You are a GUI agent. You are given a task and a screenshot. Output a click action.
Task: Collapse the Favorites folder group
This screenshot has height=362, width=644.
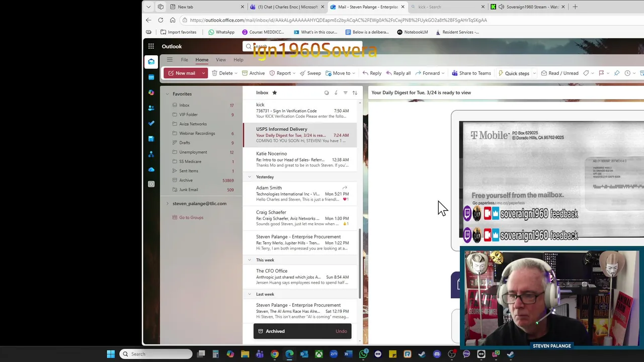[x=168, y=94]
